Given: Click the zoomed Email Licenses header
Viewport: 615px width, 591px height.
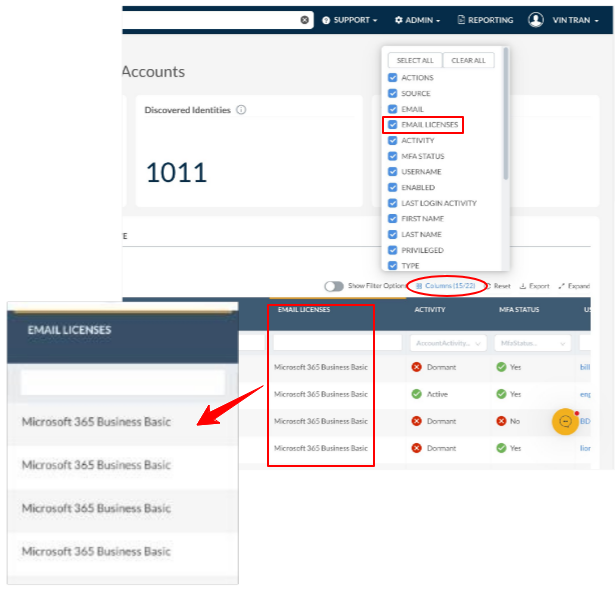Looking at the screenshot, I should [x=69, y=330].
